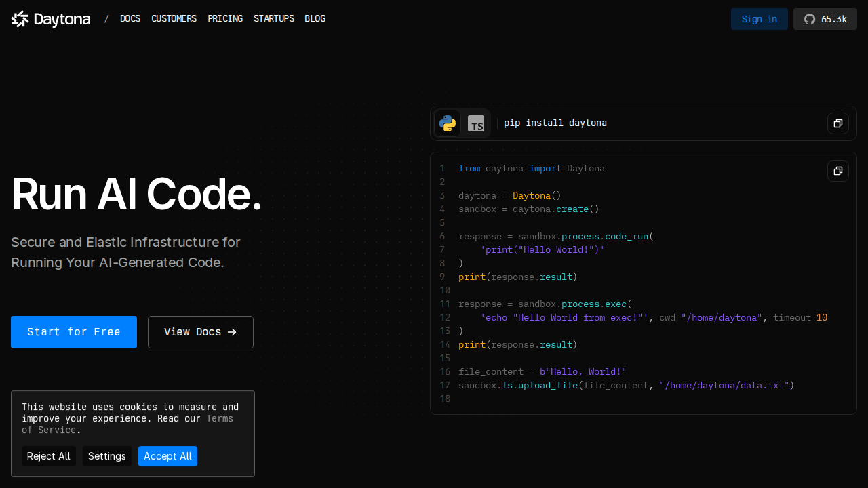
Task: Navigate to the Startups page
Action: 274,19
